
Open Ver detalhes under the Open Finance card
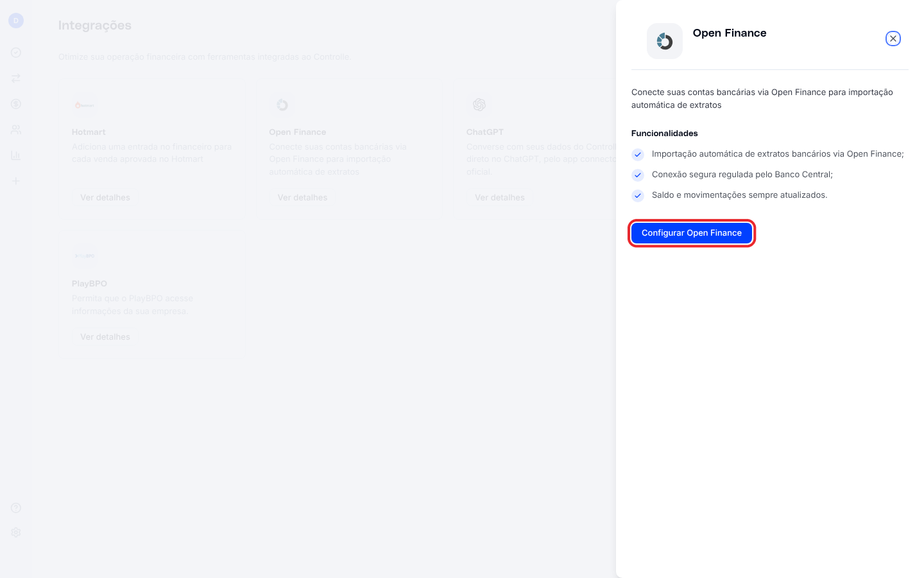click(x=302, y=198)
